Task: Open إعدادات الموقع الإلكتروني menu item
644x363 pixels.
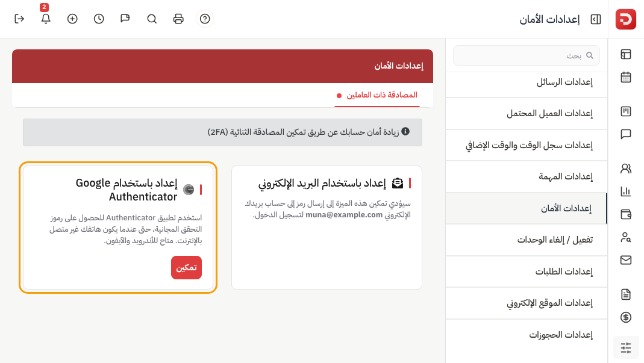Action: click(x=527, y=303)
